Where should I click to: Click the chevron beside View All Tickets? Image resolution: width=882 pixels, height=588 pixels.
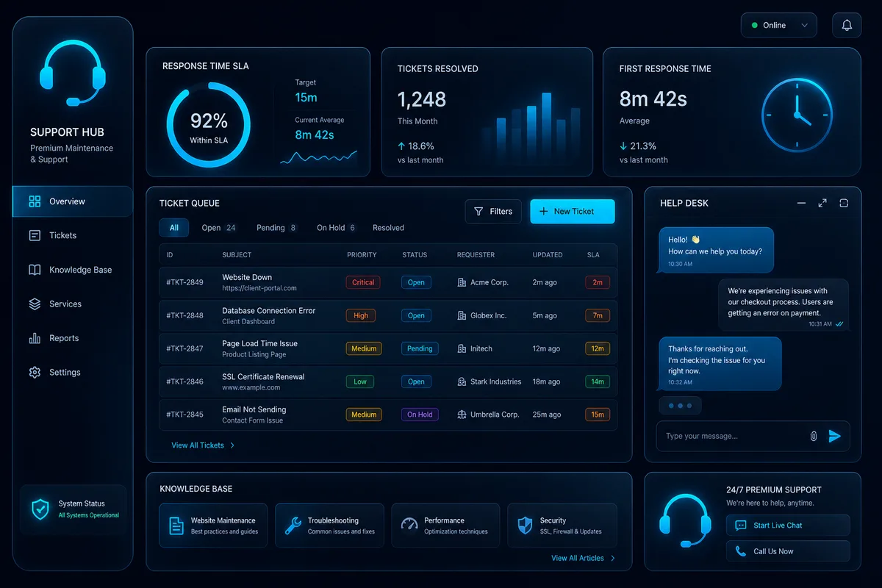(232, 445)
